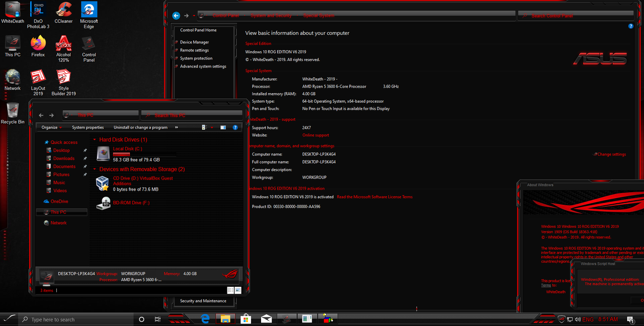Click the Local Disk (C:) drive icon
The image size is (644, 326).
(x=103, y=154)
